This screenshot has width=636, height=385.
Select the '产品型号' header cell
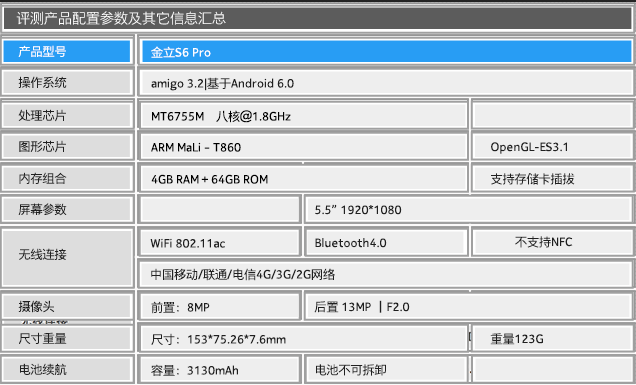[67, 52]
